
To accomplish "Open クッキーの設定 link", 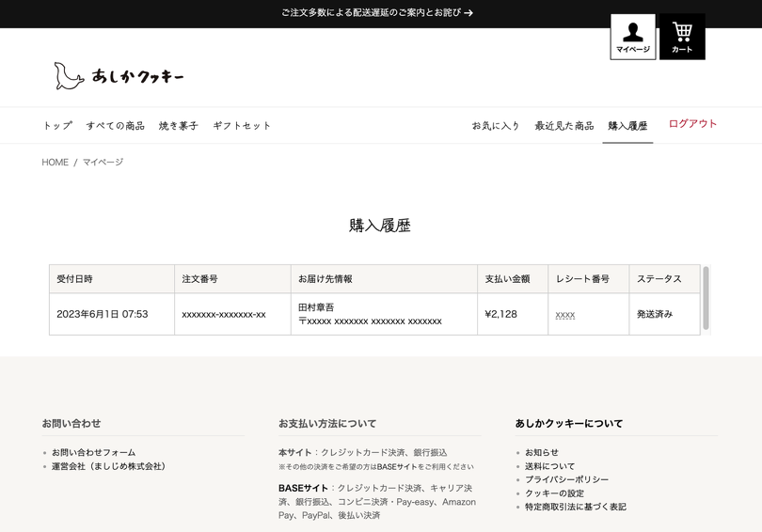I will [x=554, y=493].
